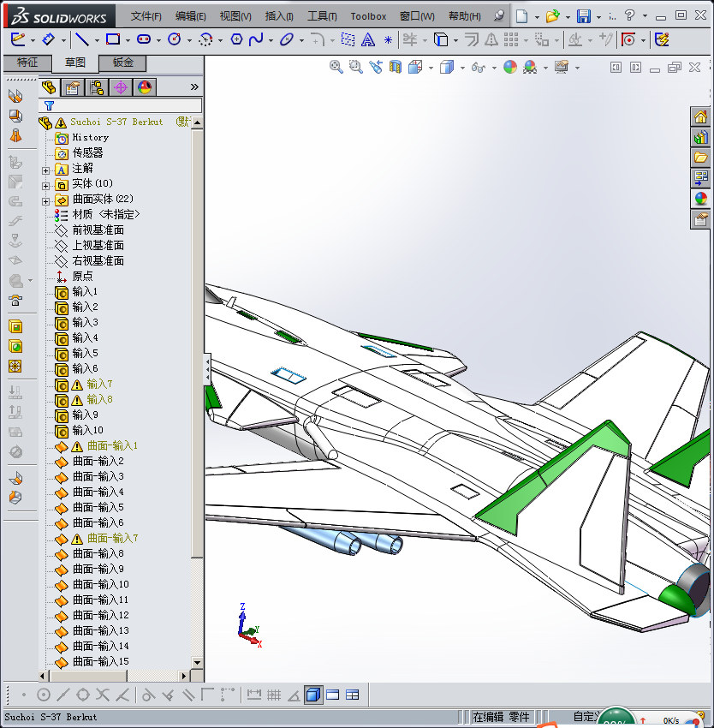This screenshot has height=728, width=714.
Task: Expand the 注解 tree node
Action: (x=45, y=170)
